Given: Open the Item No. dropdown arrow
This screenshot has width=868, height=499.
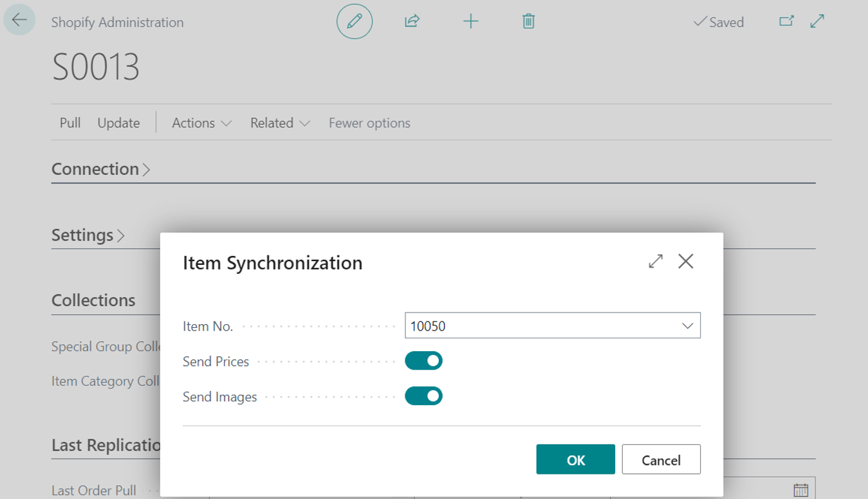Looking at the screenshot, I should click(x=687, y=326).
